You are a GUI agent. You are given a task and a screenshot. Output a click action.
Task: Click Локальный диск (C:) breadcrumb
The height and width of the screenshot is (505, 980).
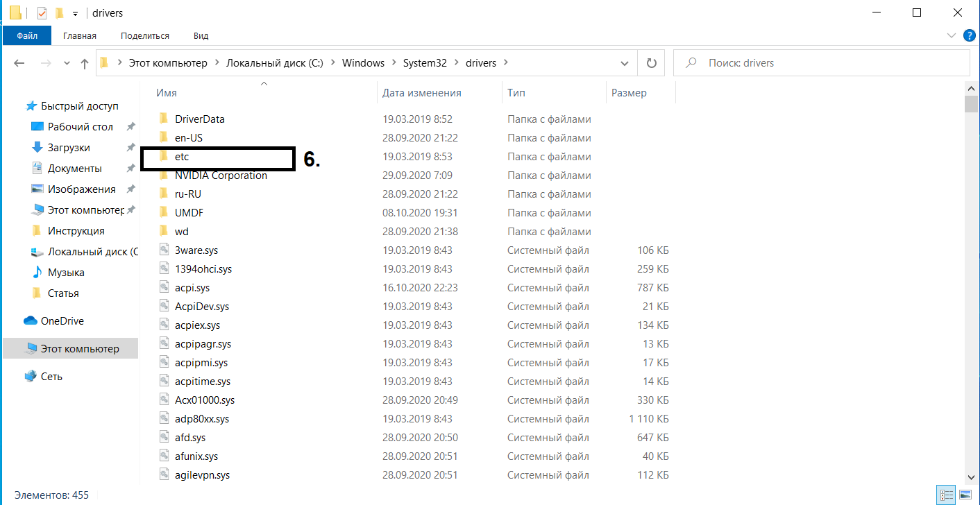click(275, 63)
